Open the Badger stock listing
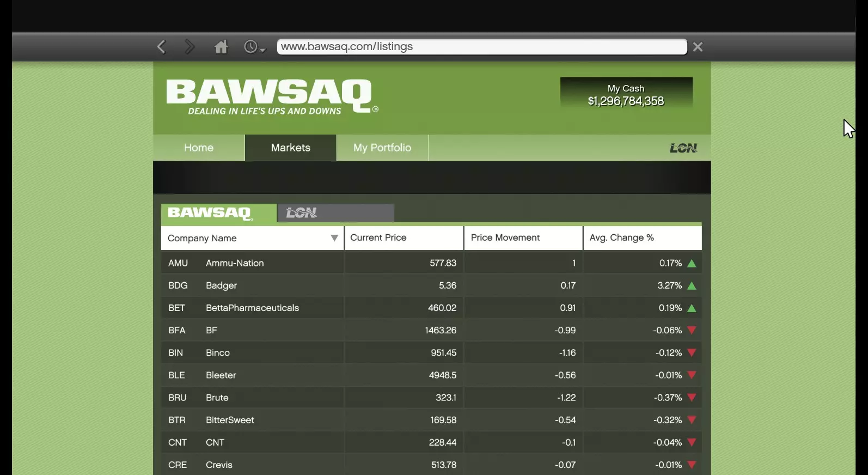 pyautogui.click(x=431, y=285)
